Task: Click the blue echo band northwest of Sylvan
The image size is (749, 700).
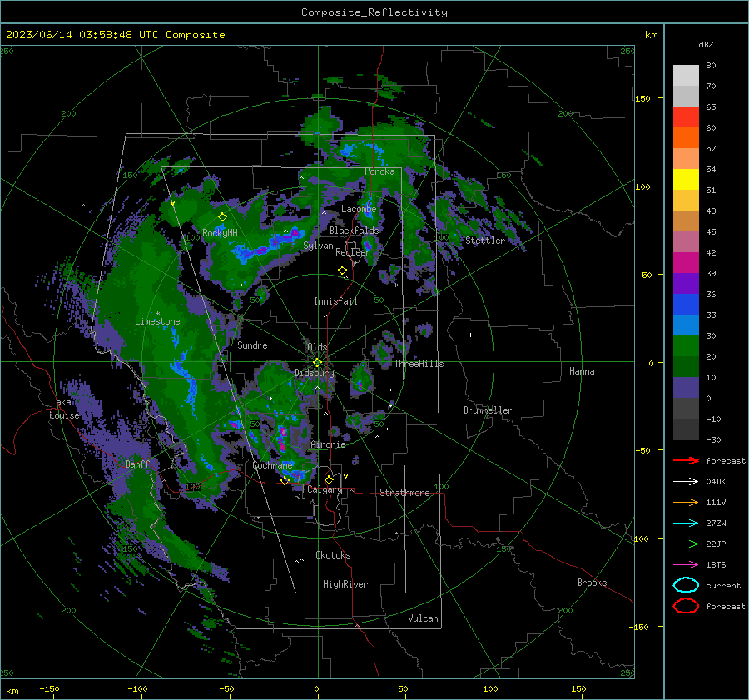Action: tap(267, 245)
